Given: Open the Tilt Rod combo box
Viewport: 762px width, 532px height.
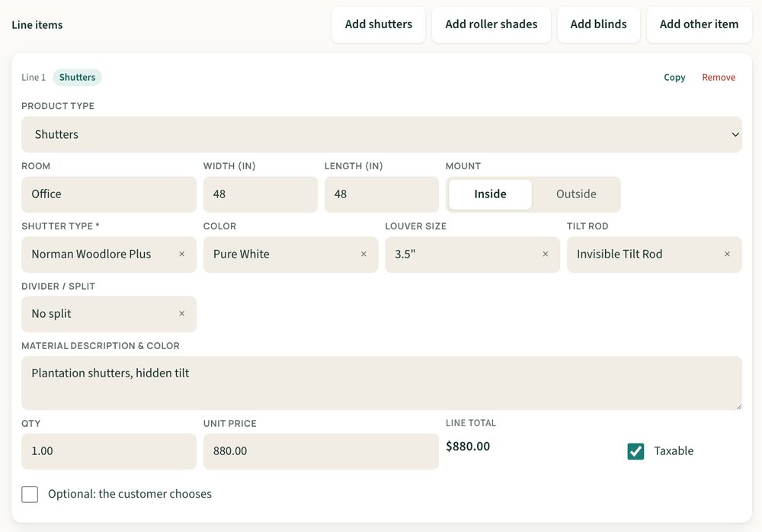Looking at the screenshot, I should [x=654, y=255].
